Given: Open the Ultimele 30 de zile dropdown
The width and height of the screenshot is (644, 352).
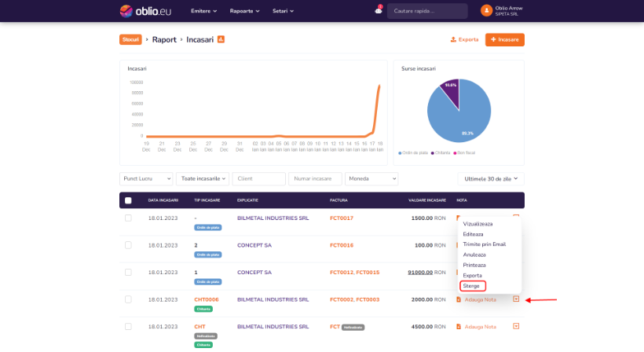Looking at the screenshot, I should [x=490, y=179].
